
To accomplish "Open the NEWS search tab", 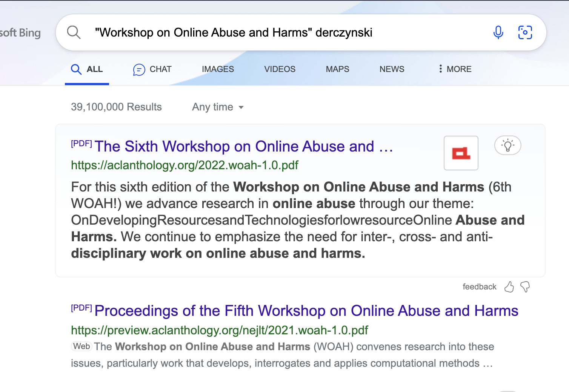I will tap(392, 69).
